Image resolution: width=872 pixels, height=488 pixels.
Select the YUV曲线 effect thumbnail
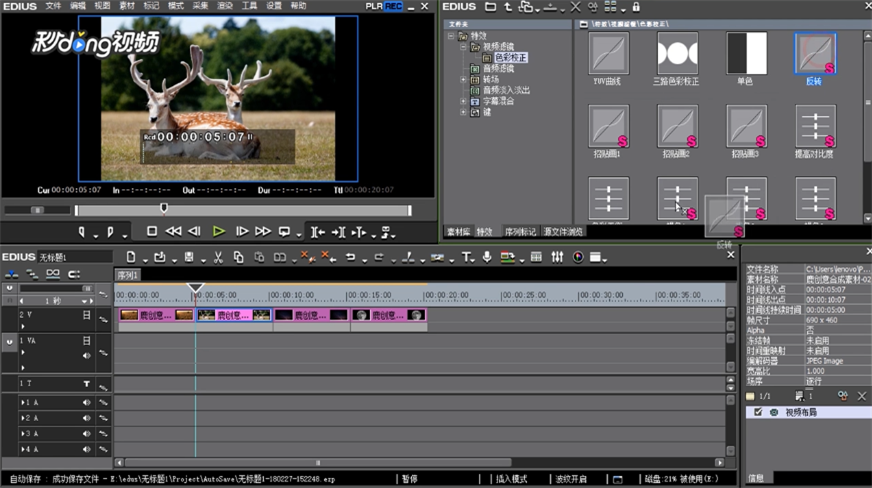click(608, 53)
